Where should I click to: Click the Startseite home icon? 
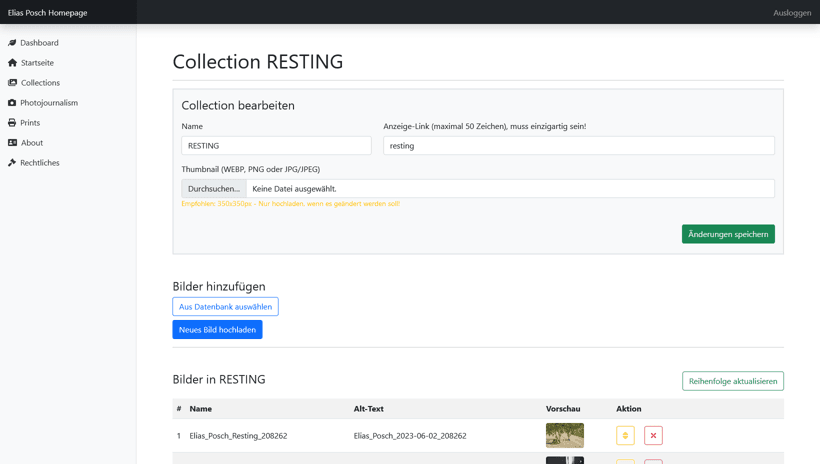[x=12, y=63]
